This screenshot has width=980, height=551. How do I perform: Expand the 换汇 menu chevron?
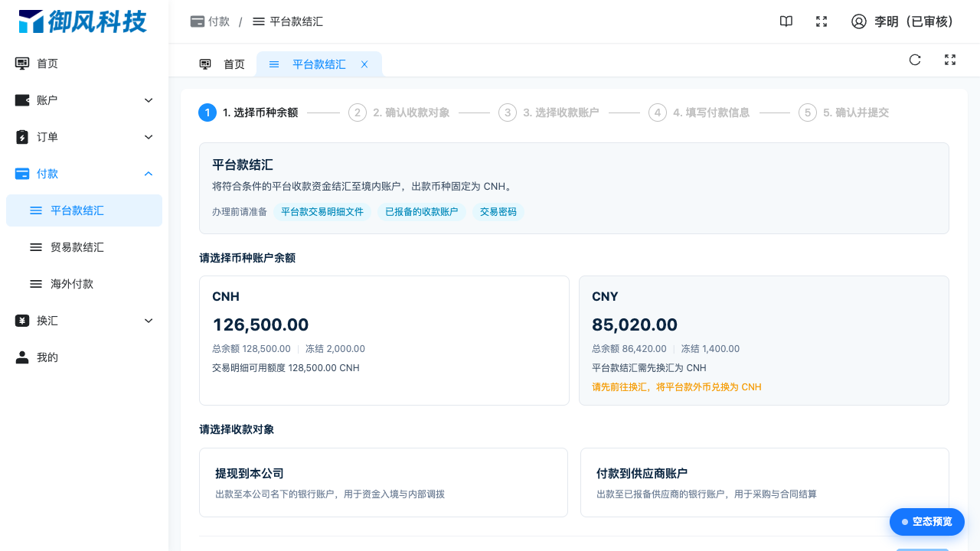click(x=149, y=321)
